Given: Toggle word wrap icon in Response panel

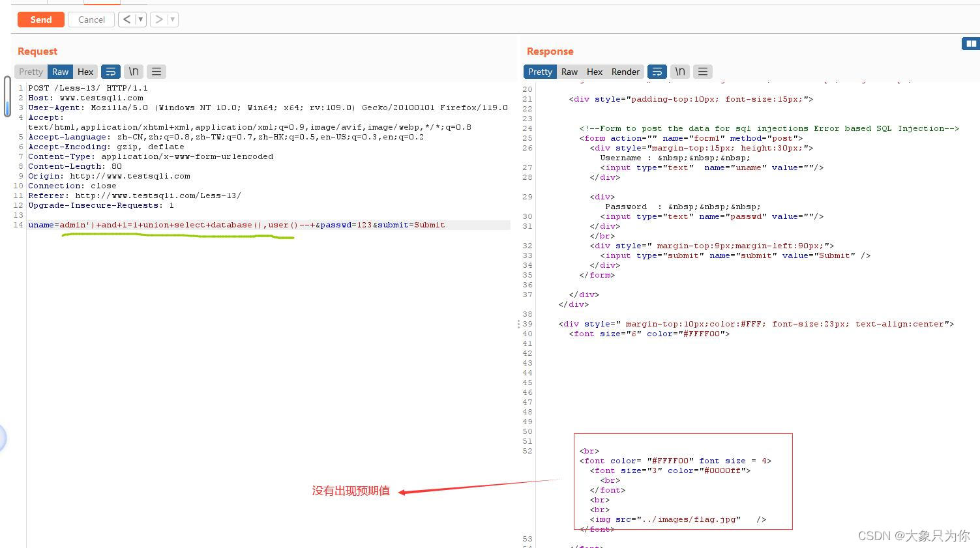Looking at the screenshot, I should [657, 72].
